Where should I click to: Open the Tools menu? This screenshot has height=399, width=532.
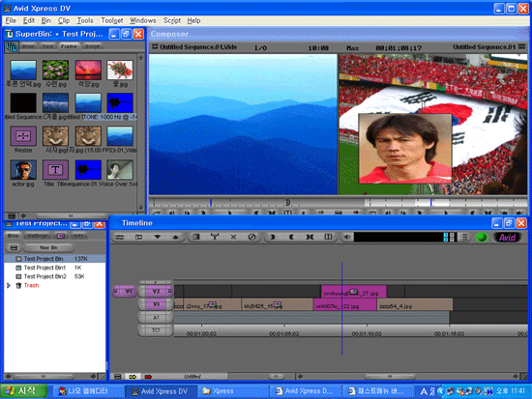click(x=85, y=20)
